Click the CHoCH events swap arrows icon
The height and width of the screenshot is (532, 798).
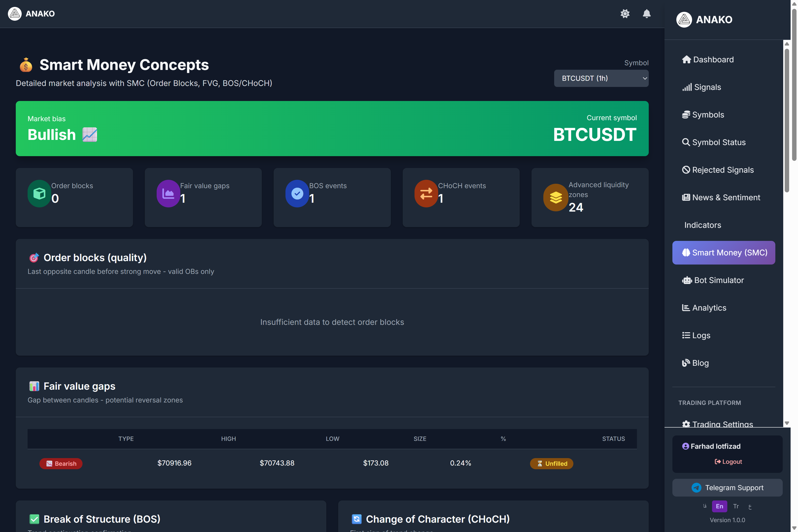pos(426,193)
